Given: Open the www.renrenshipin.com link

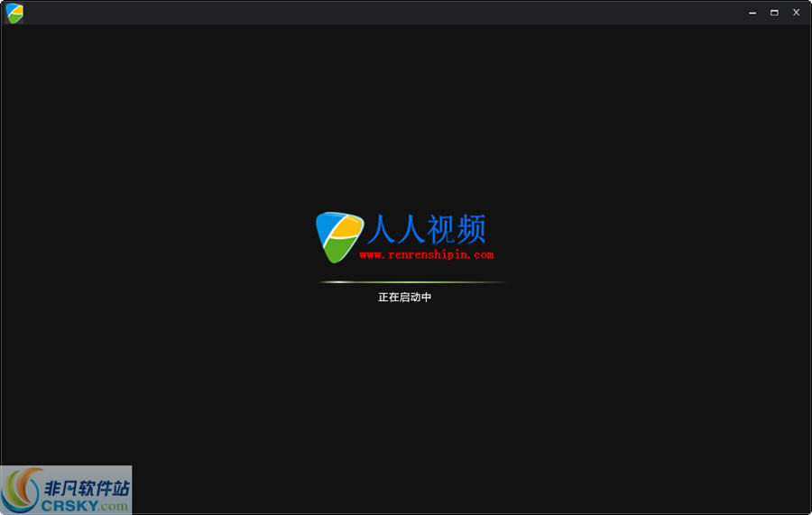Looking at the screenshot, I should coord(426,254).
